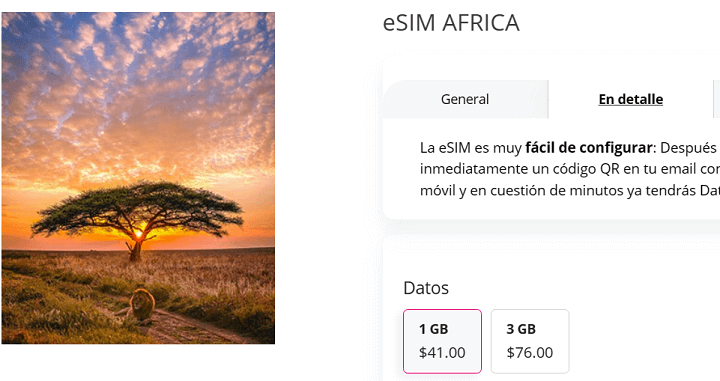Click the 'La eSIM es muy' sentence start
The height and width of the screenshot is (381, 720).
click(x=471, y=148)
